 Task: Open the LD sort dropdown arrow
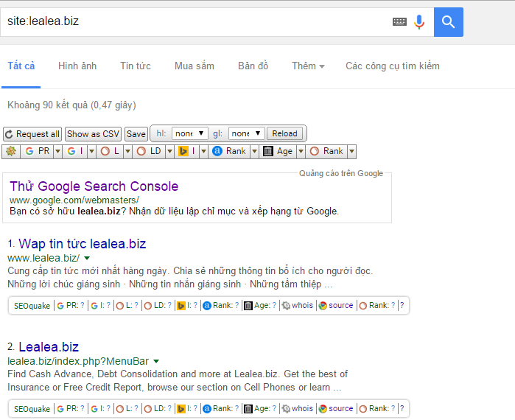tap(169, 151)
